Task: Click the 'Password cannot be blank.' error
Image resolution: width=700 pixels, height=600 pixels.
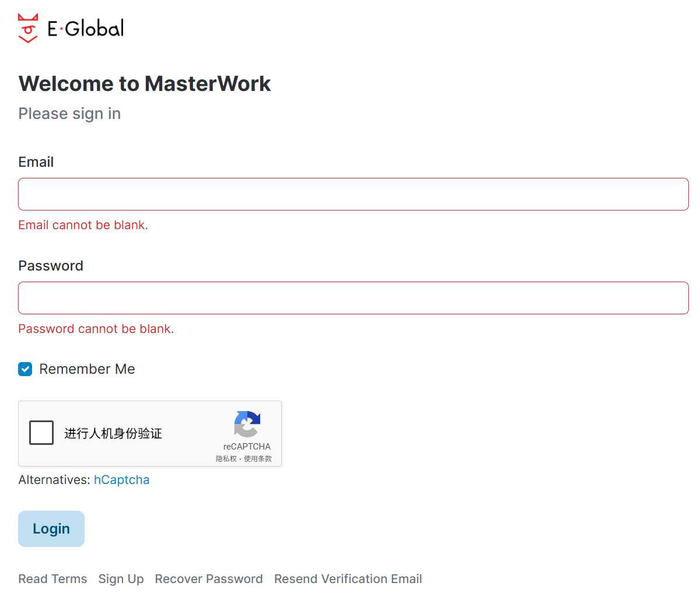Action: coord(96,329)
